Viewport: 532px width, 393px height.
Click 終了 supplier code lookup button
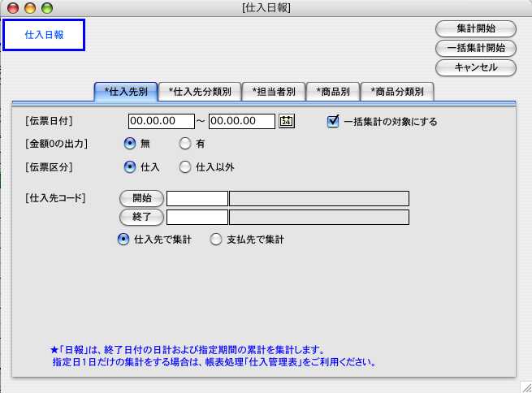[x=141, y=217]
